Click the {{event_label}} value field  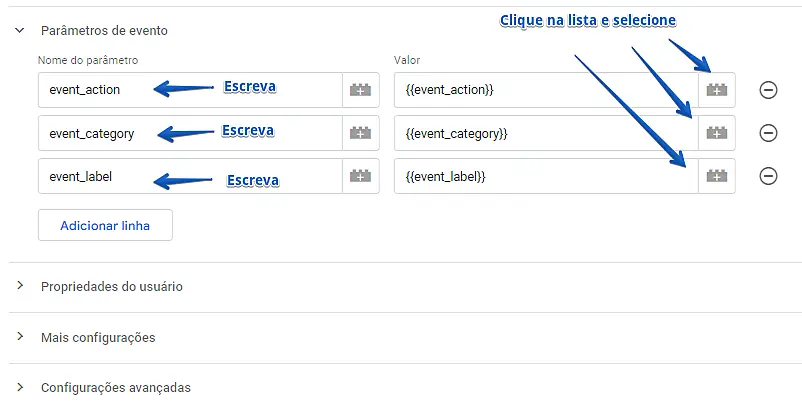pos(545,176)
